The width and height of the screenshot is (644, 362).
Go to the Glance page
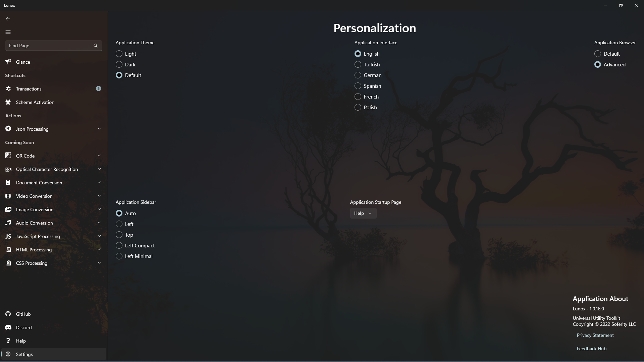[23, 62]
